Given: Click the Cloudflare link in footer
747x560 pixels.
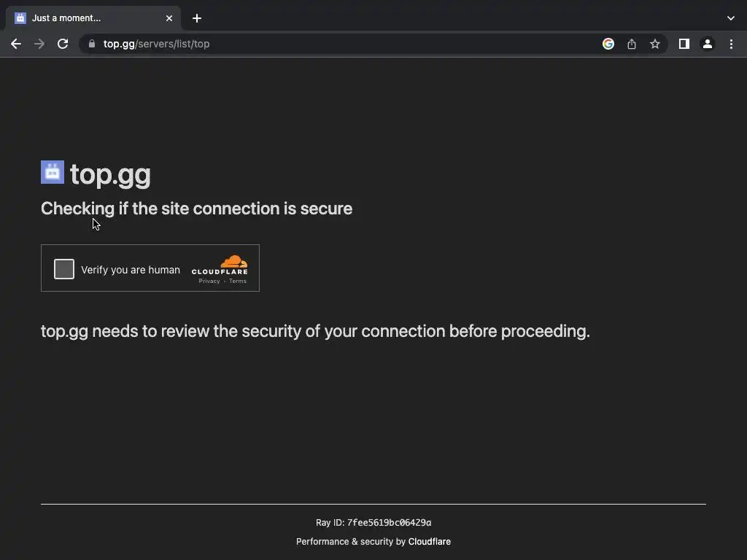Looking at the screenshot, I should pyautogui.click(x=430, y=542).
